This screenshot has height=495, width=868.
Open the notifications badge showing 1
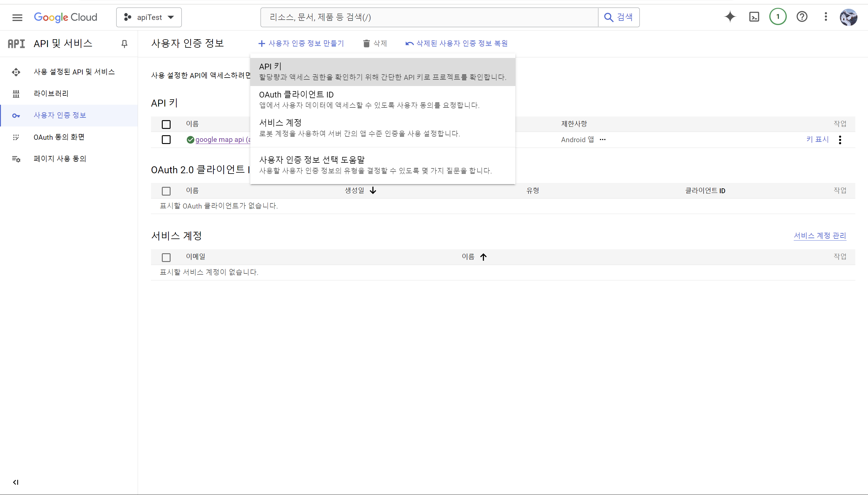(x=777, y=17)
